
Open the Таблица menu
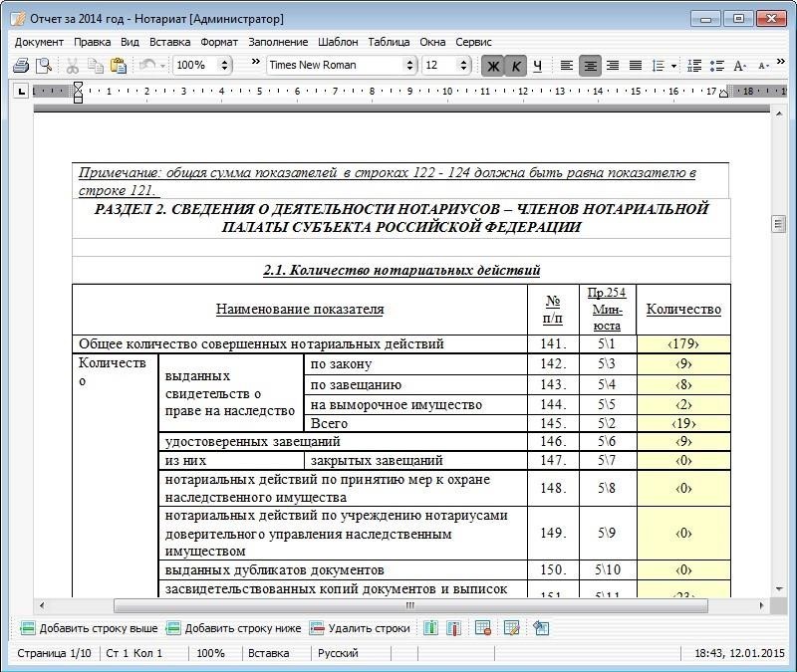(x=389, y=42)
